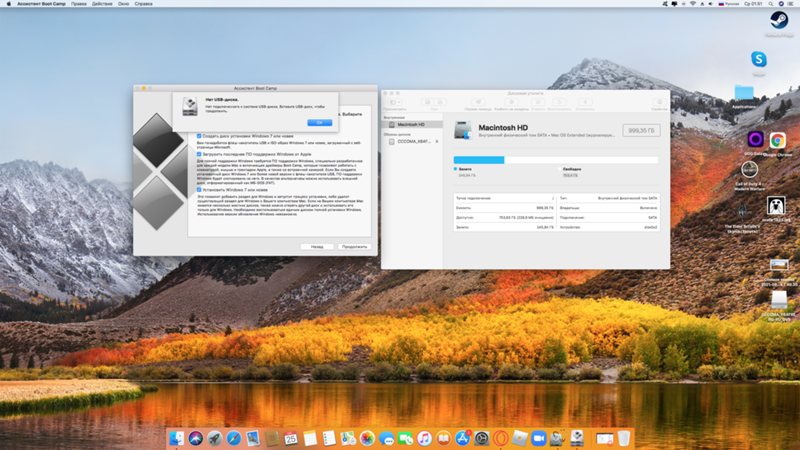Click 'Назад' in the Boot Camp Assistant window
The image size is (800, 450).
pyautogui.click(x=317, y=246)
